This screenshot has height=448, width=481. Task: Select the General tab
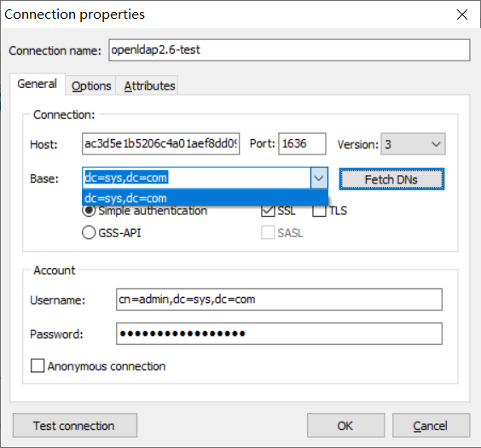click(38, 84)
